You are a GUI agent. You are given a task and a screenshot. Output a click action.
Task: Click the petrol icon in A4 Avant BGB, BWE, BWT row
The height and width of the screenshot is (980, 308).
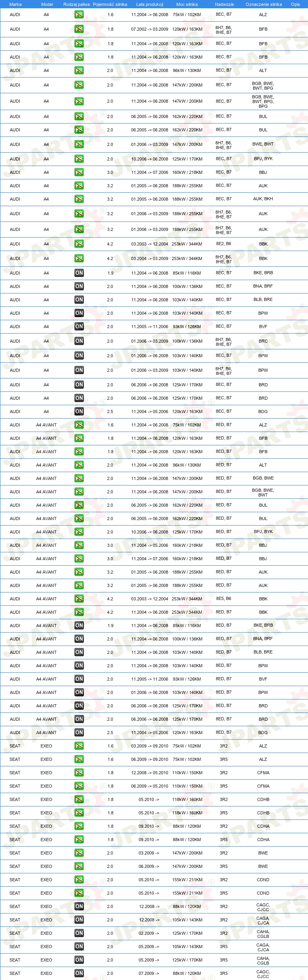tap(79, 492)
